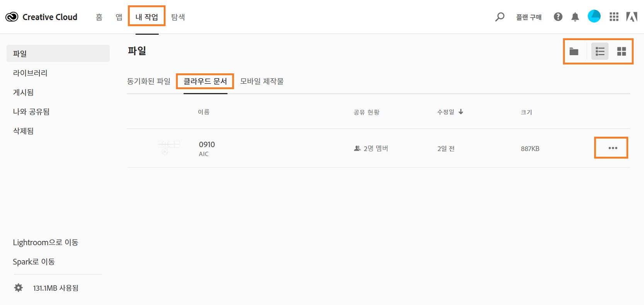644x305 pixels.
Task: Open the storage settings gear icon
Action: tap(18, 288)
